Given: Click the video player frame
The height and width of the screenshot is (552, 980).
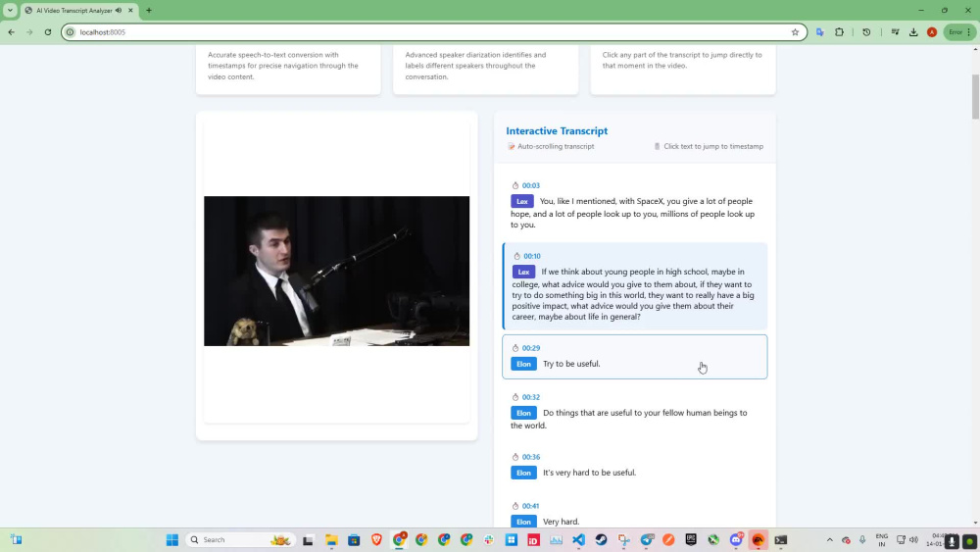Looking at the screenshot, I should point(336,271).
